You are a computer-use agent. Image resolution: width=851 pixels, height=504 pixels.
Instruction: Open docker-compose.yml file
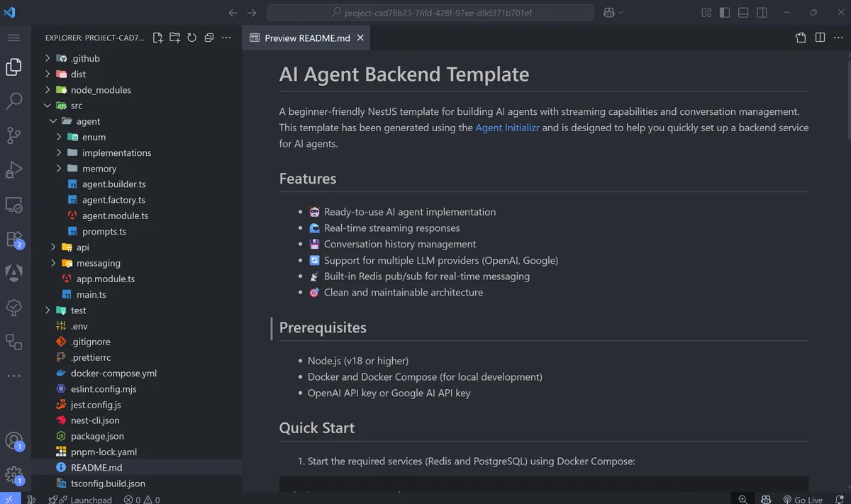point(113,373)
